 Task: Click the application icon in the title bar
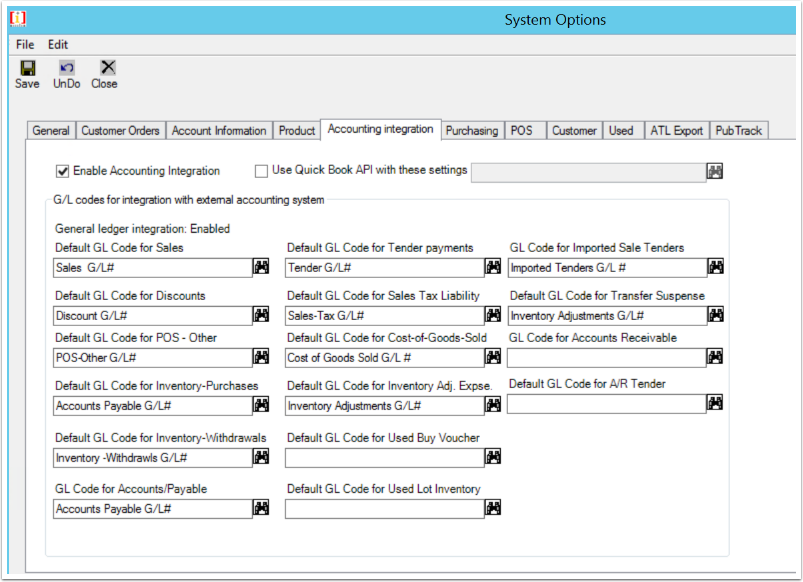pyautogui.click(x=18, y=18)
